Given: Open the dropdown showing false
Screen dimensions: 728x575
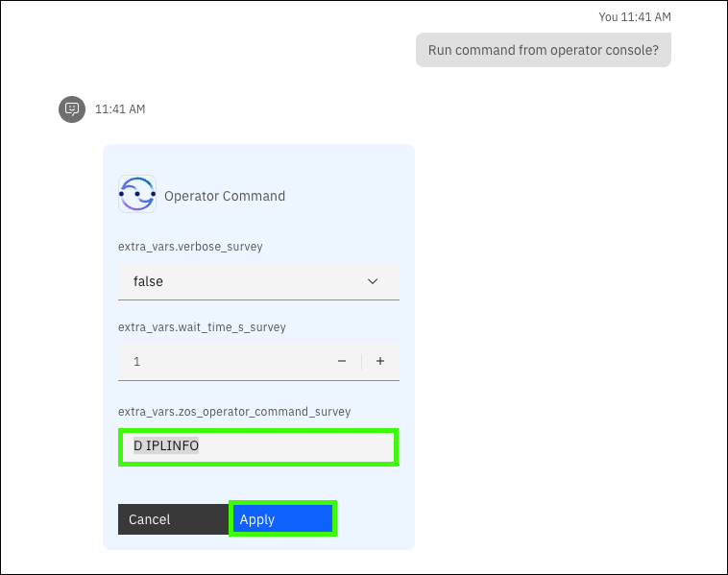Looking at the screenshot, I should (240, 281).
